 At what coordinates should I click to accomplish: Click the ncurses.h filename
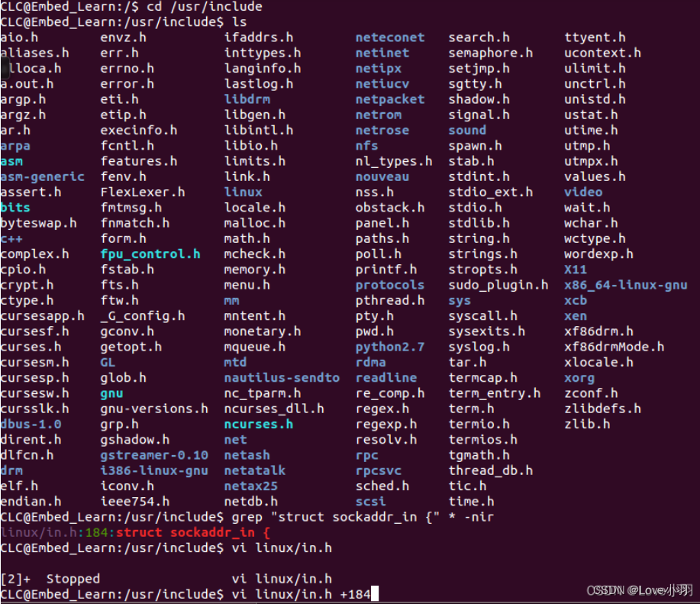click(256, 424)
